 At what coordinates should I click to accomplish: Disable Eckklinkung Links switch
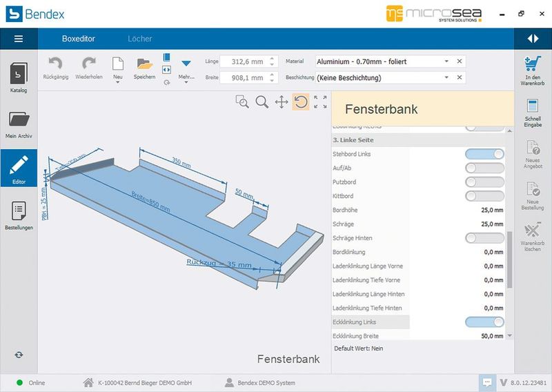[484, 322]
